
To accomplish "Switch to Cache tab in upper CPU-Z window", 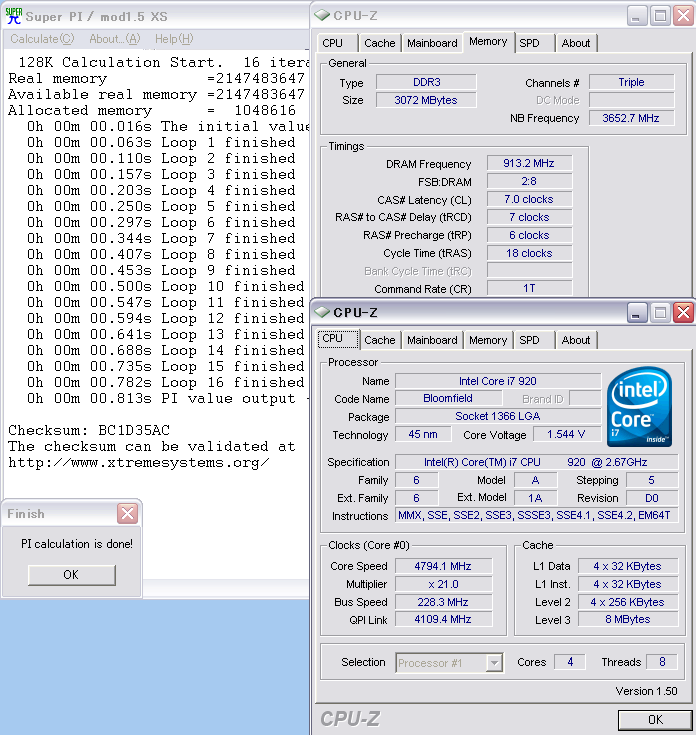I will coord(380,43).
